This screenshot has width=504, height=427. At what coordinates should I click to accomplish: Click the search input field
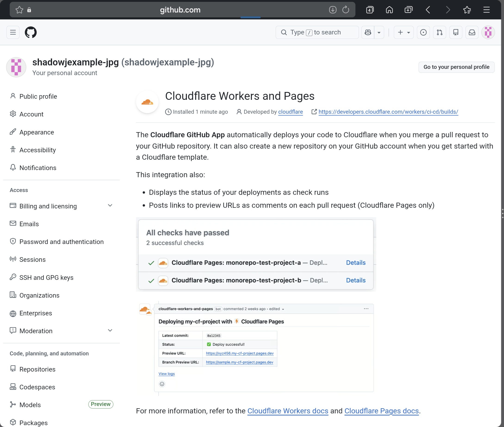317,32
